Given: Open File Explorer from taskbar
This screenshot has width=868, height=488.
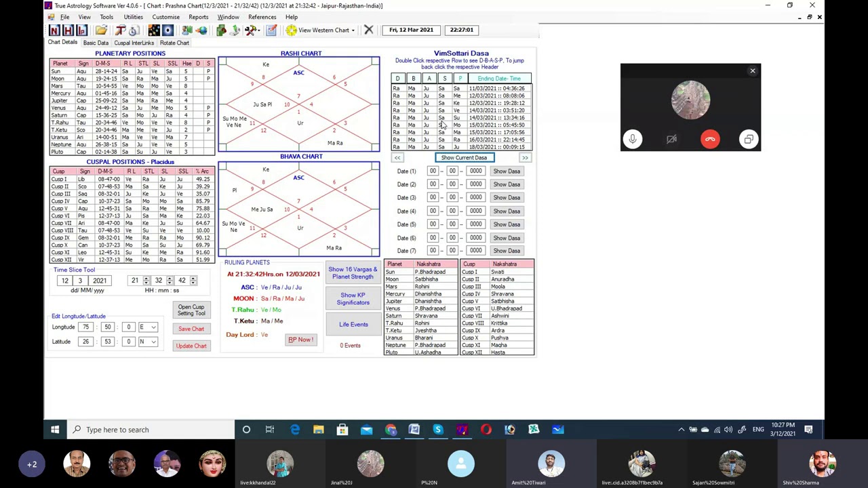Looking at the screenshot, I should (319, 429).
